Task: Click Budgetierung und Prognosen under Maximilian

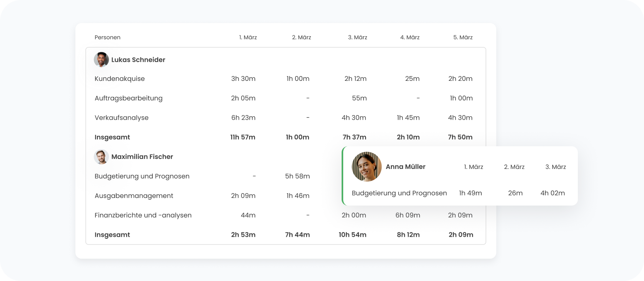Action: 142,176
